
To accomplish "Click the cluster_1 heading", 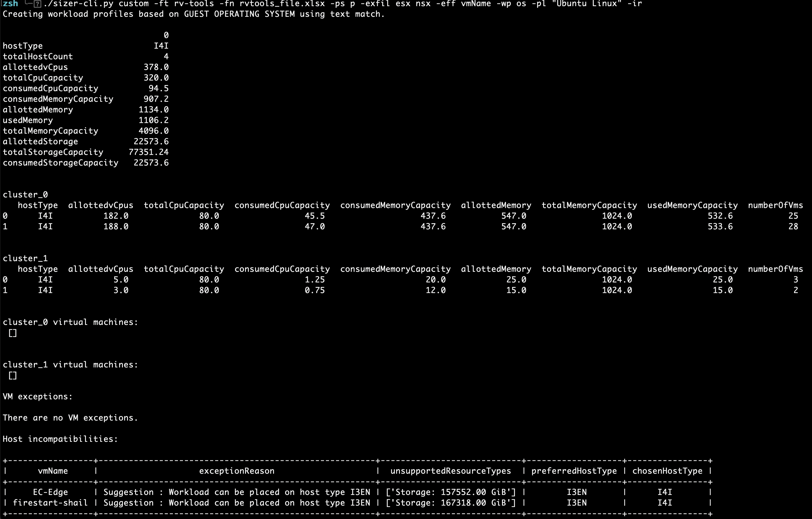I will click(25, 258).
